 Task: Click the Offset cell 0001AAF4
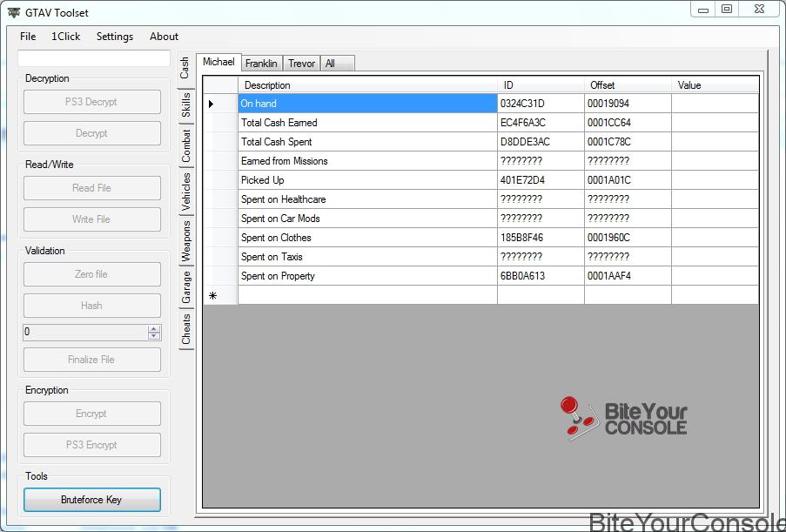(628, 276)
